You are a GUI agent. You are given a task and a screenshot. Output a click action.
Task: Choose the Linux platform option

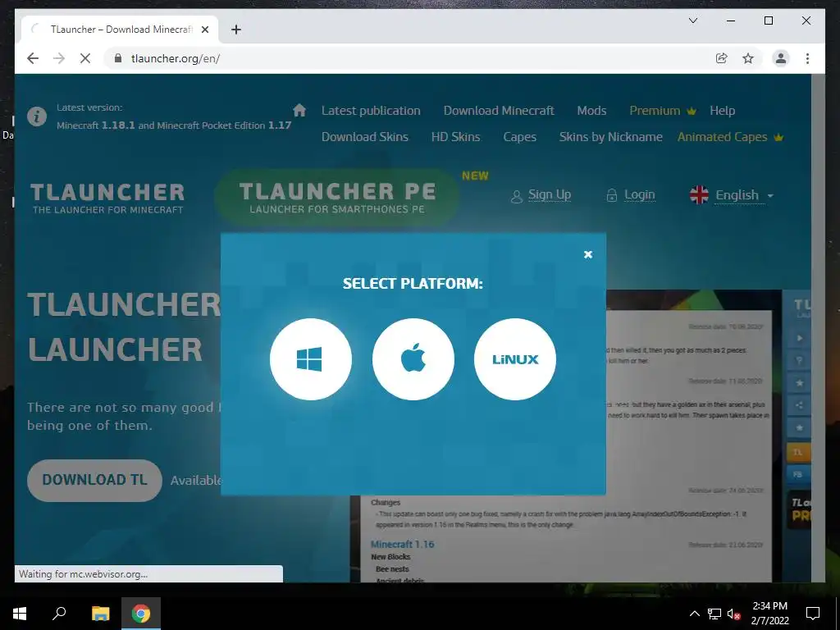[x=515, y=359]
